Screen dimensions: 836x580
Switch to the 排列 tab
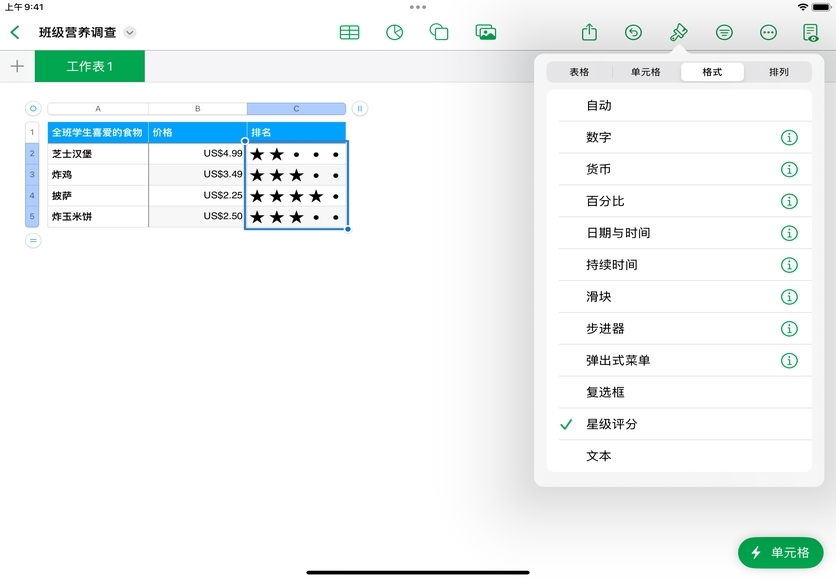778,72
